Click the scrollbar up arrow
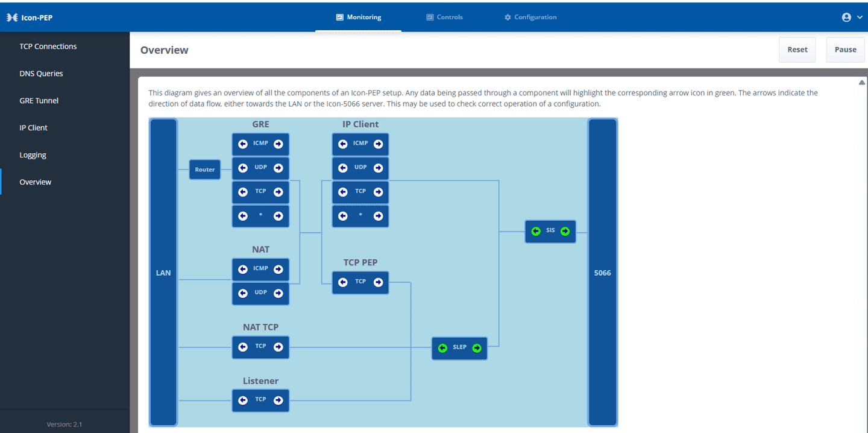The image size is (868, 433). click(x=861, y=83)
